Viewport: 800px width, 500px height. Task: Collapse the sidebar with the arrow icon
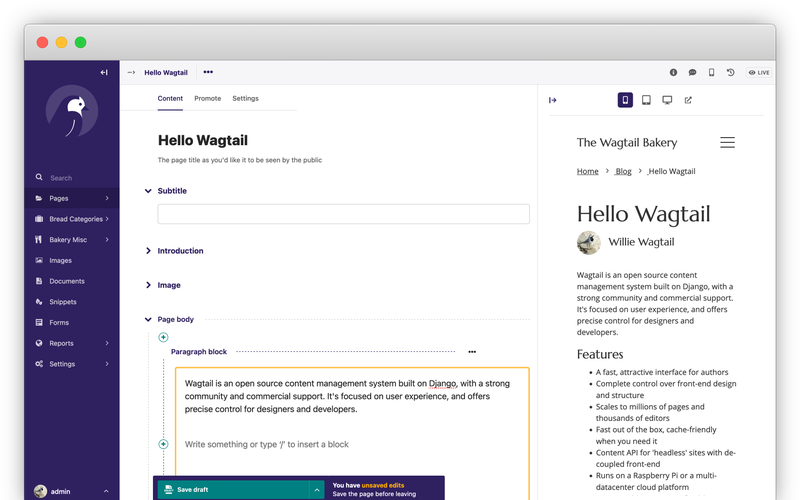click(x=104, y=72)
